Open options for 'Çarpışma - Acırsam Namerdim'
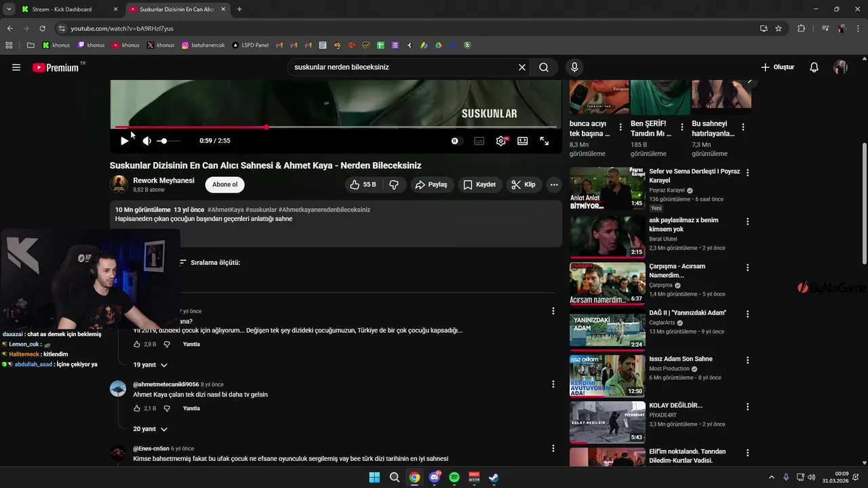Screen dimensions: 868x488 point(748,268)
